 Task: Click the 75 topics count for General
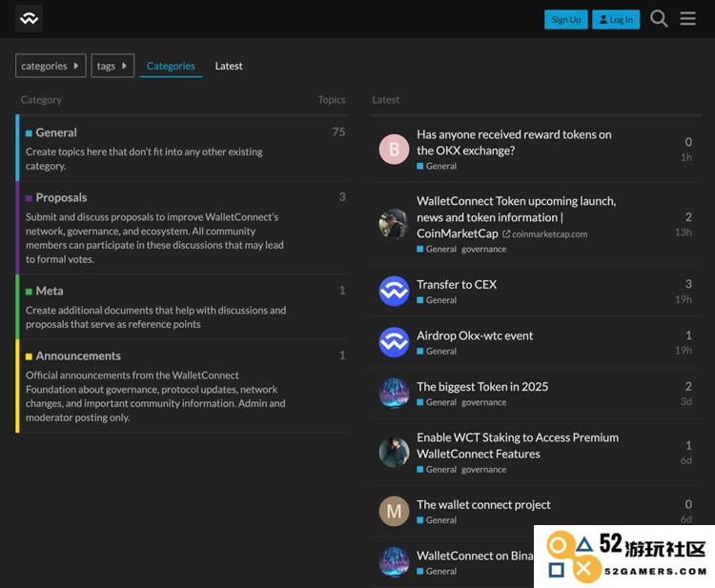tap(338, 132)
